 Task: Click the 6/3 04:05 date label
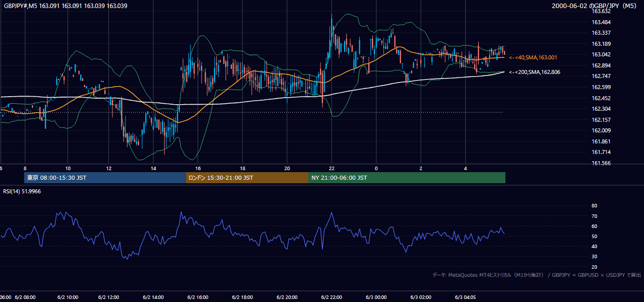pos(466,297)
